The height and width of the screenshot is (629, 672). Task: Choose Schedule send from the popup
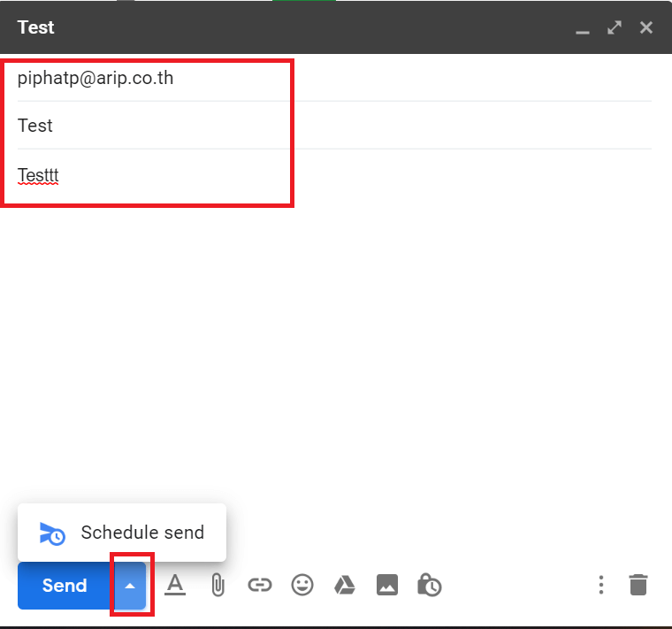[x=122, y=533]
